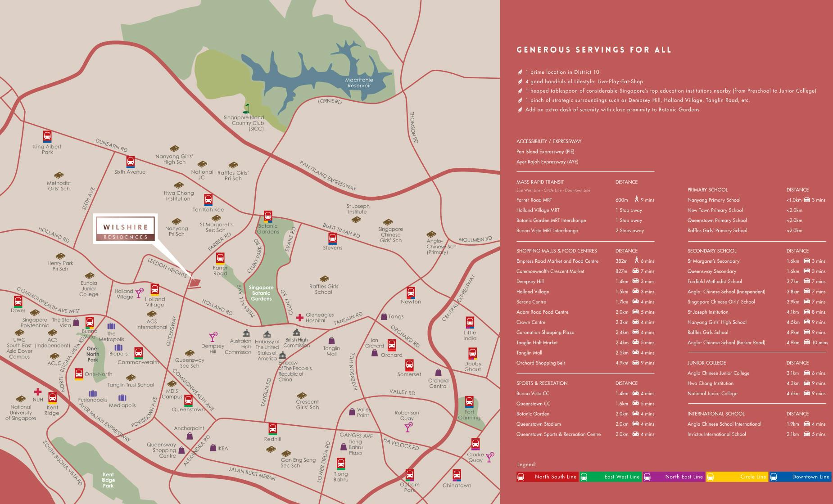The height and width of the screenshot is (504, 833).
Task: Click the Tiong Bahru MRT station icon
Action: point(341,464)
